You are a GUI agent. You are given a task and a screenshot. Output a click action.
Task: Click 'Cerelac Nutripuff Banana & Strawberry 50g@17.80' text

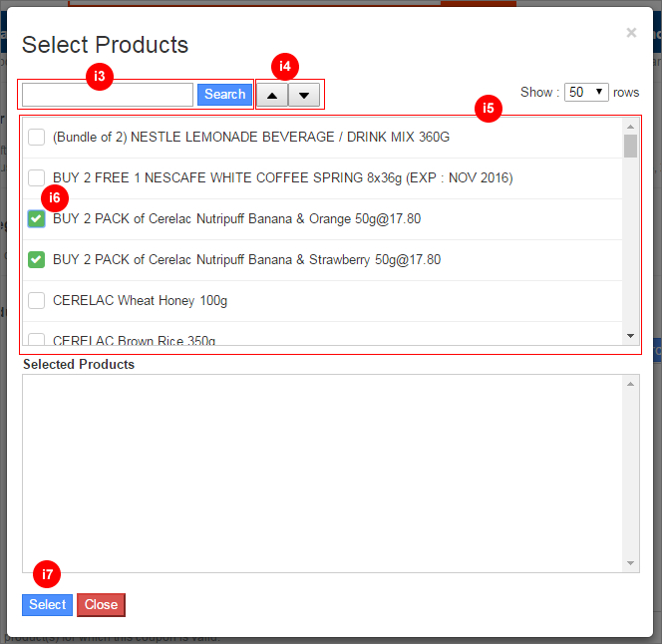(x=295, y=260)
